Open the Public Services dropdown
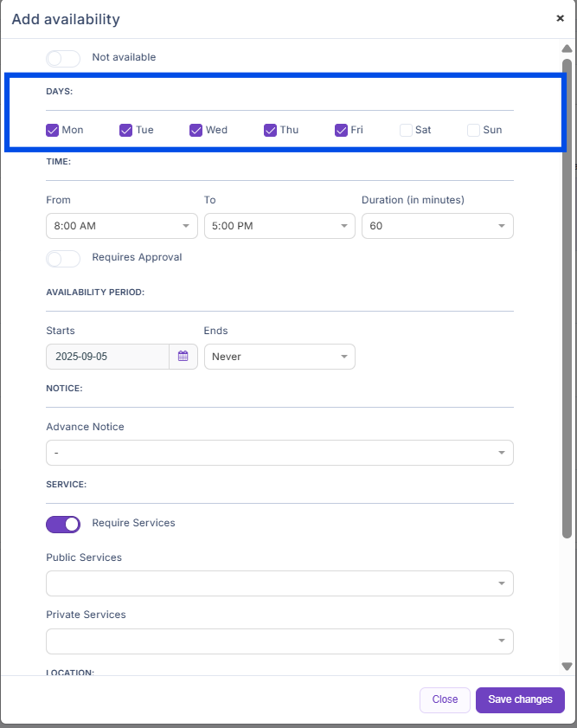577x728 pixels. pos(279,583)
